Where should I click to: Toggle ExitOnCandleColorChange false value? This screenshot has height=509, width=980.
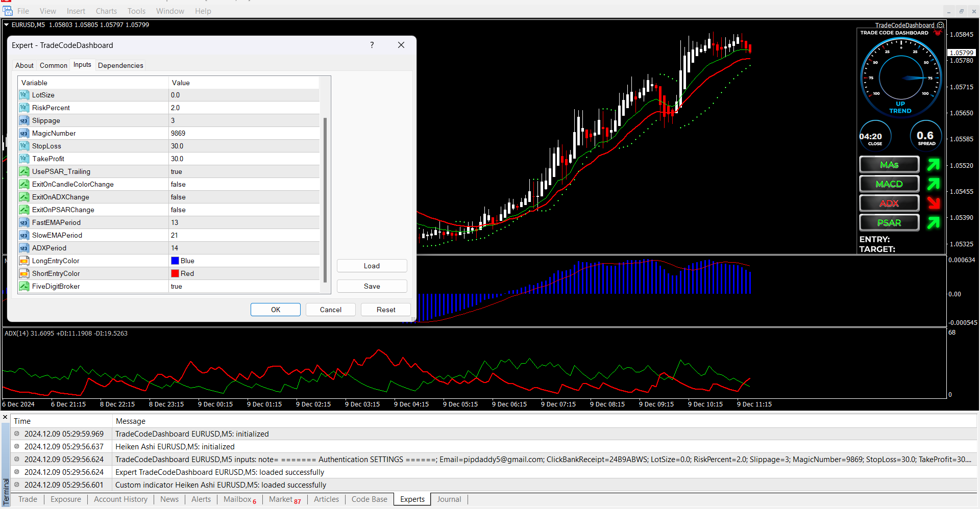coord(244,184)
